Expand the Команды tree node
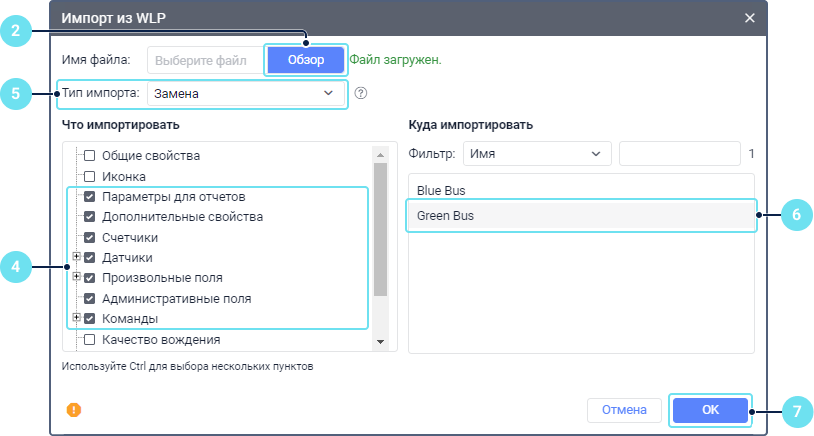 pos(76,318)
